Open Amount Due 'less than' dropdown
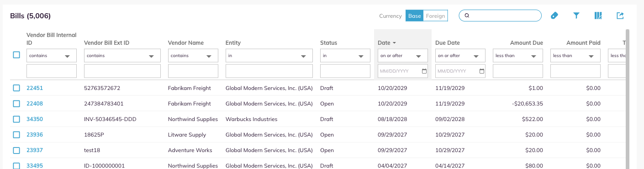The height and width of the screenshot is (169, 644). 518,56
